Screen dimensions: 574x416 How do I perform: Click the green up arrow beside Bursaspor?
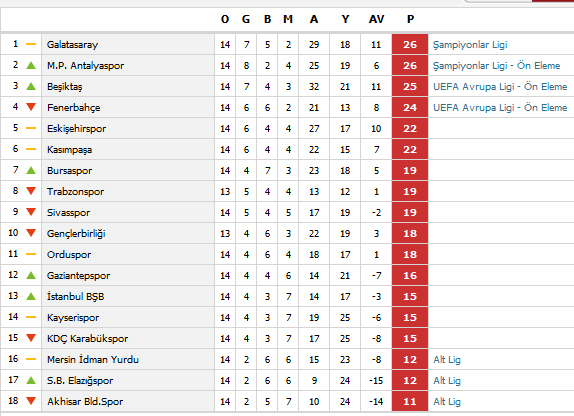[31, 170]
